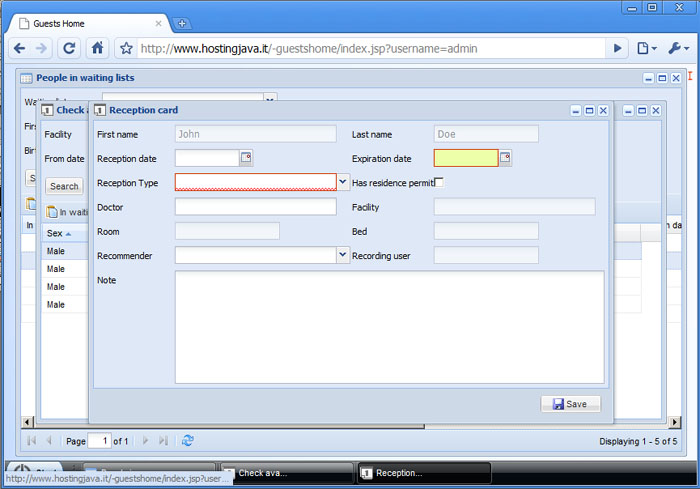Expand the Recommender dropdown list
This screenshot has height=489, width=700.
343,255
